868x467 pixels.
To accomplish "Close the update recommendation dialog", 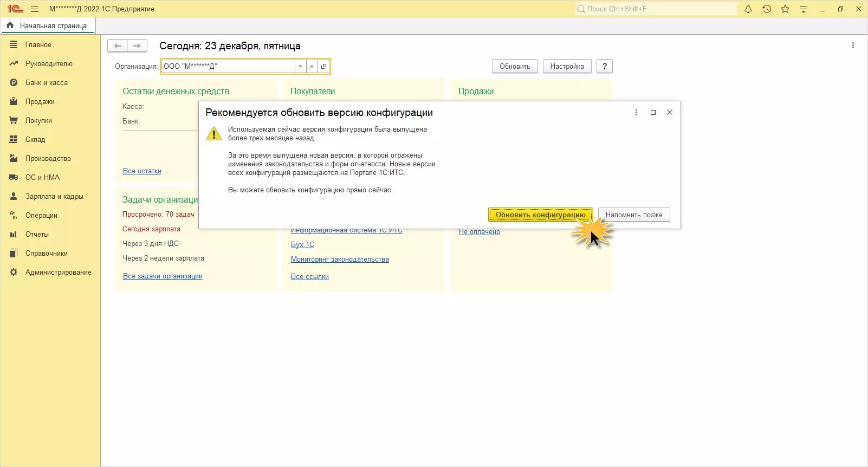I will 670,112.
